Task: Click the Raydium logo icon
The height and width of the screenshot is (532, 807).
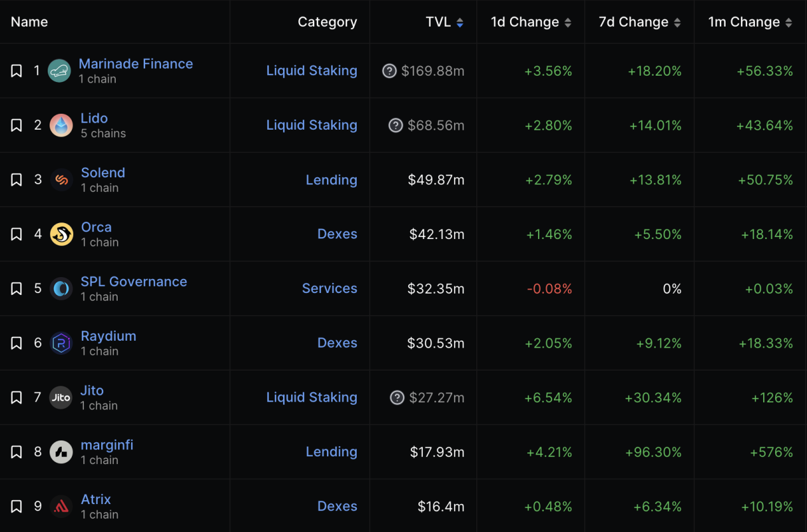Action: (61, 343)
